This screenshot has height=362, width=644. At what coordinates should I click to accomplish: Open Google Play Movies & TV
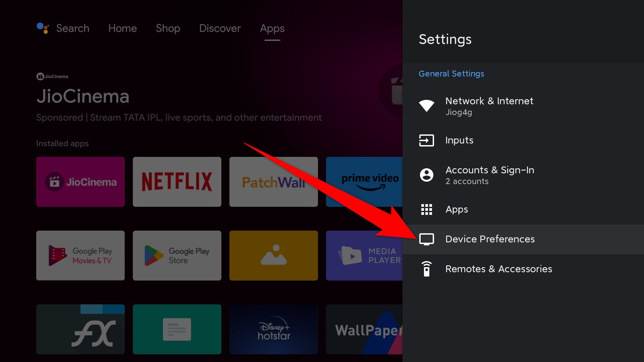pos(80,255)
